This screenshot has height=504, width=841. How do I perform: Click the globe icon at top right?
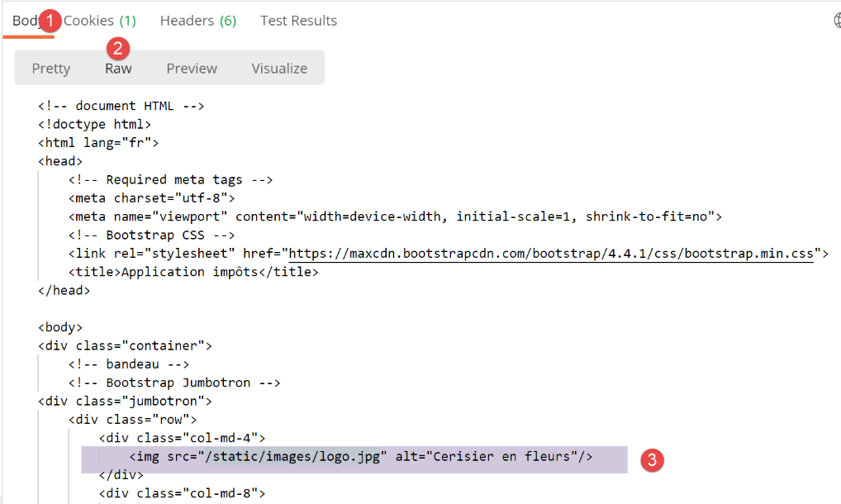[x=836, y=21]
